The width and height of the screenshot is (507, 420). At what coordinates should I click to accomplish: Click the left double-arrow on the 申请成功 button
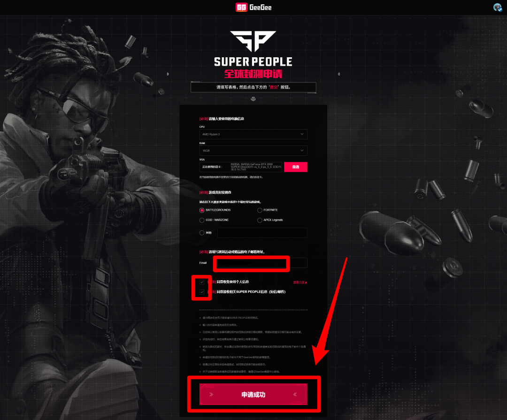click(211, 395)
